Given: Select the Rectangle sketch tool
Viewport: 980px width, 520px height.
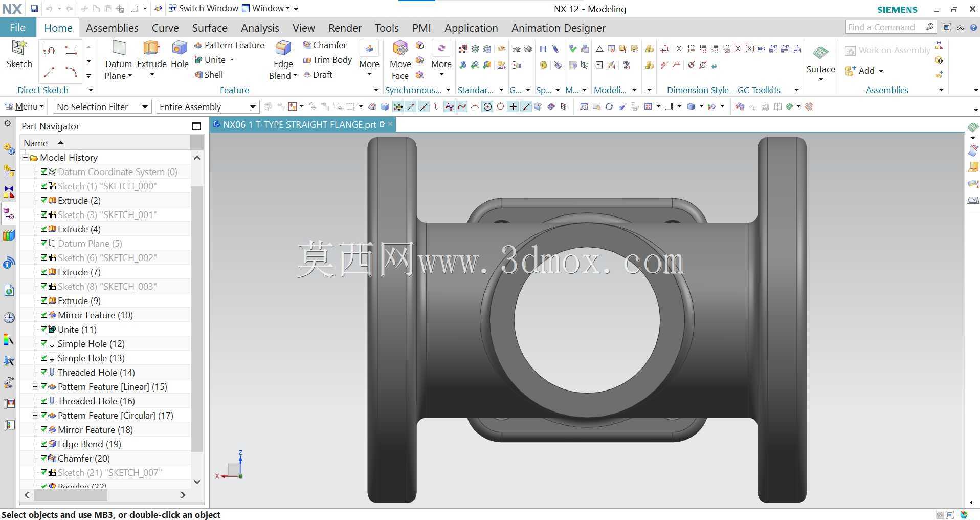Looking at the screenshot, I should 71,50.
